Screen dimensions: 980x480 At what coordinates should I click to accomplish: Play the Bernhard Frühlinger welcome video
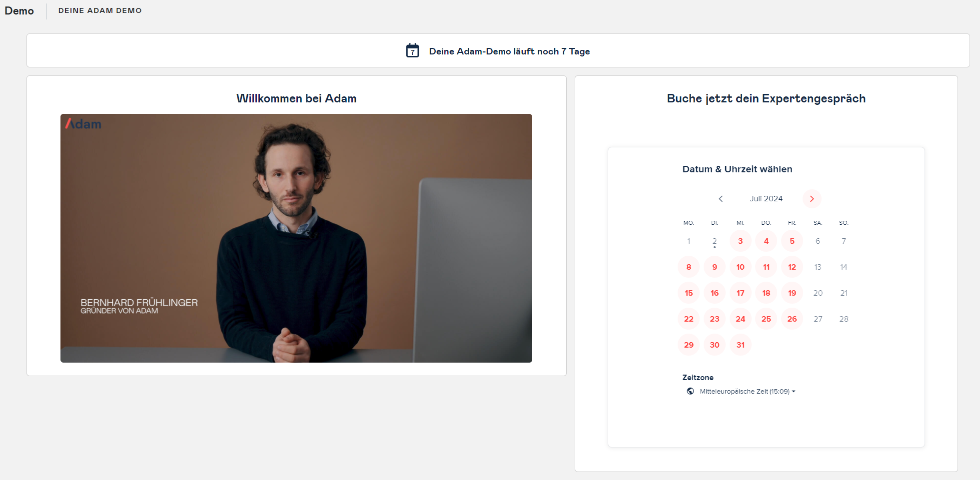(x=296, y=238)
